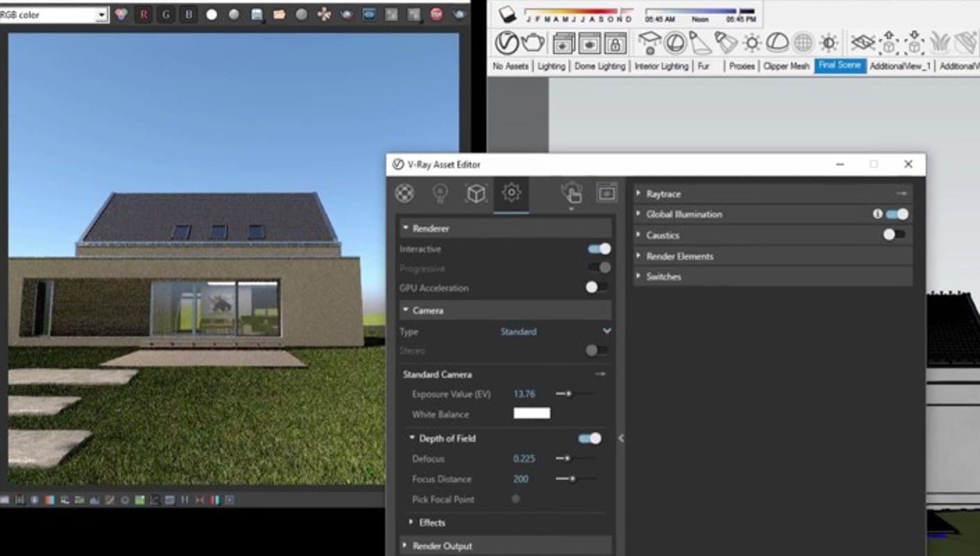
Task: Click the White Balance color swatch
Action: pos(532,414)
